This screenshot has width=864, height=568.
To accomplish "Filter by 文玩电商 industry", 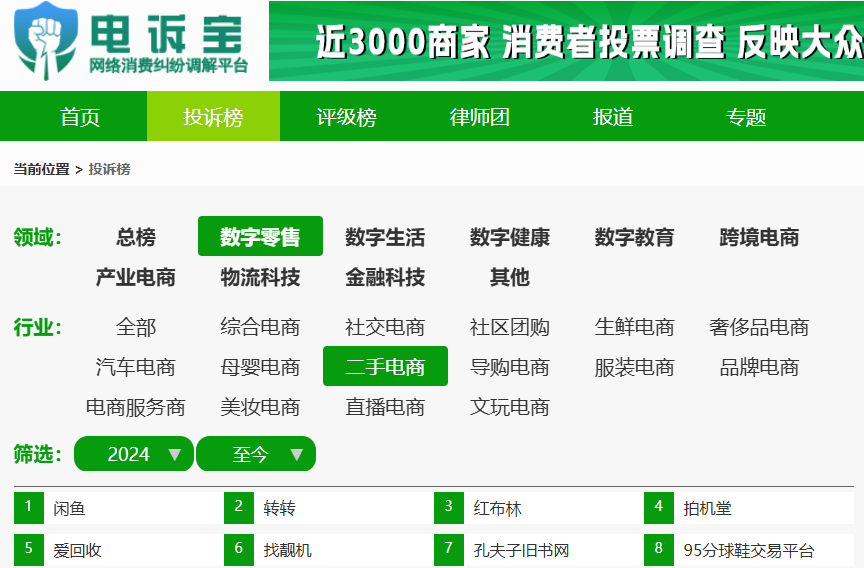I will (x=510, y=407).
